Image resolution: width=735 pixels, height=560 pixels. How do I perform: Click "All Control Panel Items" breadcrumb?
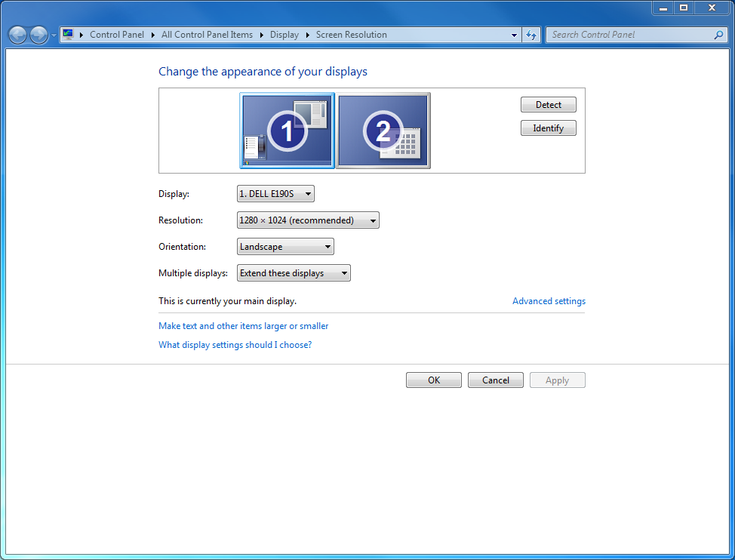[x=207, y=35]
